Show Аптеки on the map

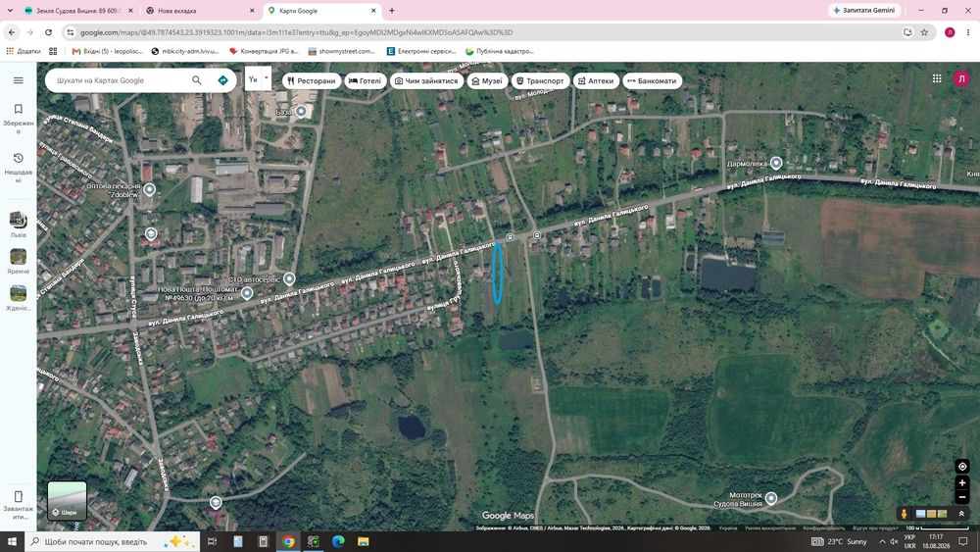click(596, 80)
